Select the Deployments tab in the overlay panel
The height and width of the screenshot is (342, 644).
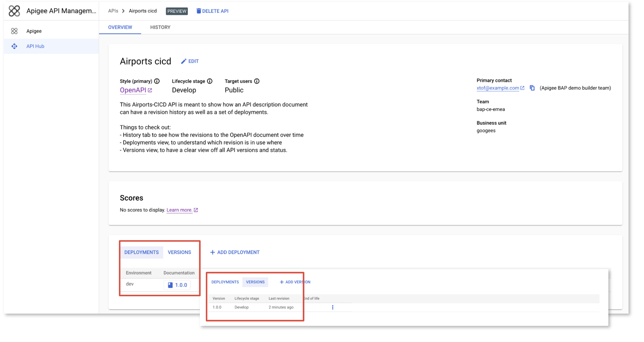click(x=225, y=282)
